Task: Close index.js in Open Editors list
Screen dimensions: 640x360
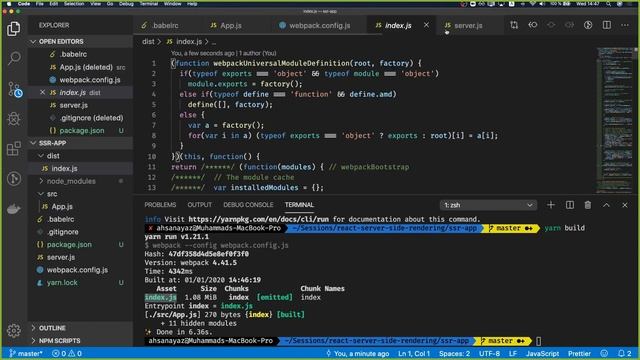Action: click(x=42, y=93)
